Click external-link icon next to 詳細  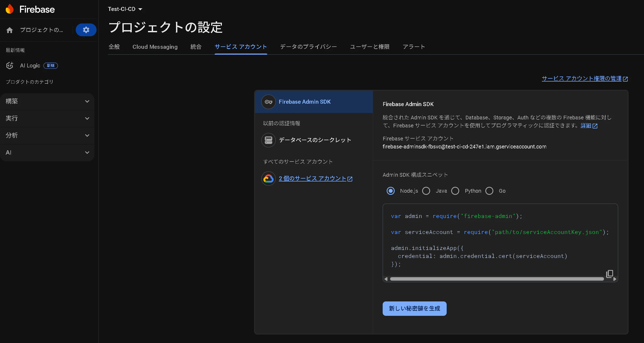point(595,126)
